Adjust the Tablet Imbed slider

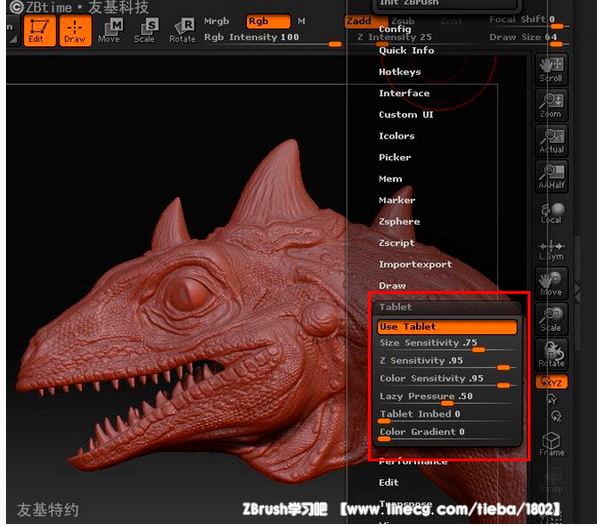[447, 417]
